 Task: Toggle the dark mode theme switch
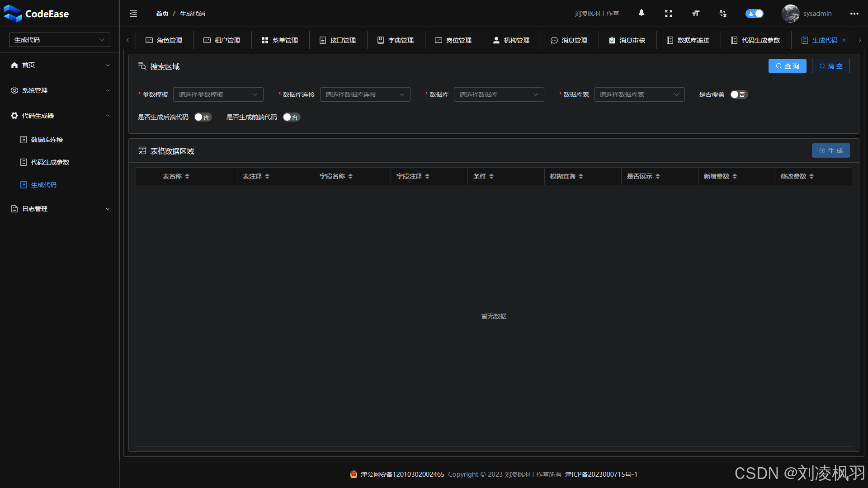click(x=754, y=14)
